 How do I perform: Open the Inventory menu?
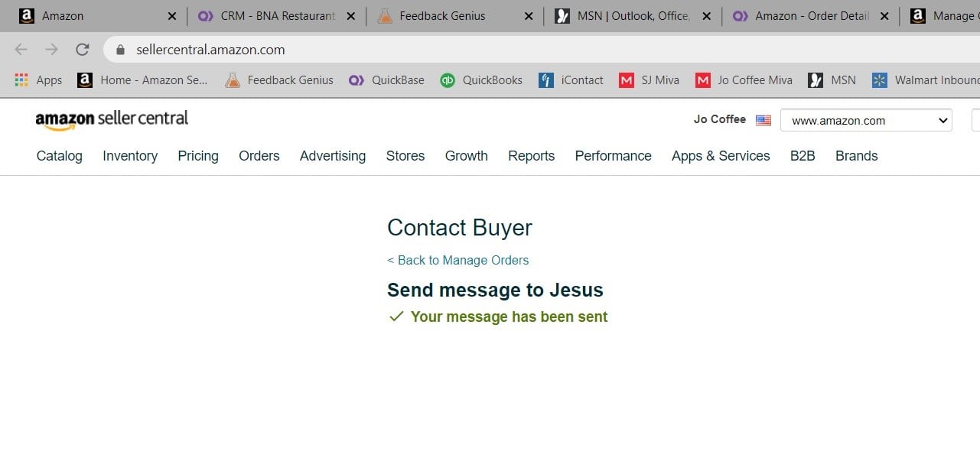(x=130, y=156)
